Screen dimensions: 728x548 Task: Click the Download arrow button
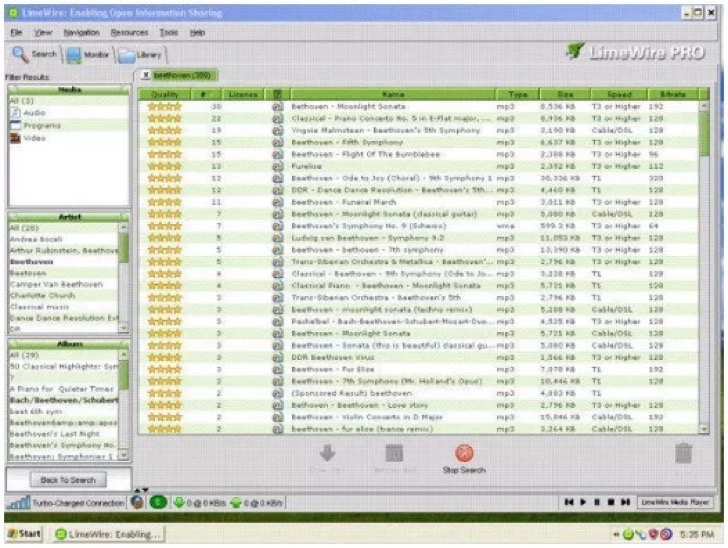click(327, 453)
